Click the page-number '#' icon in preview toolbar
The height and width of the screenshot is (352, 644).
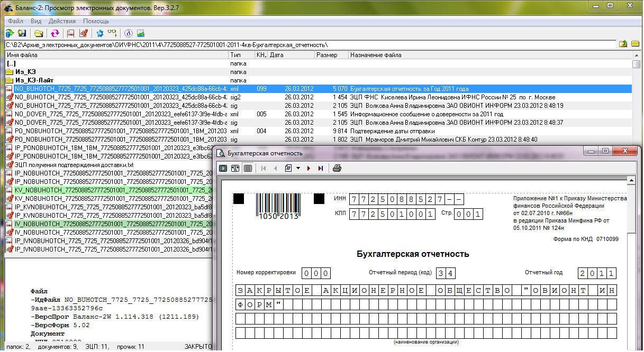(288, 169)
